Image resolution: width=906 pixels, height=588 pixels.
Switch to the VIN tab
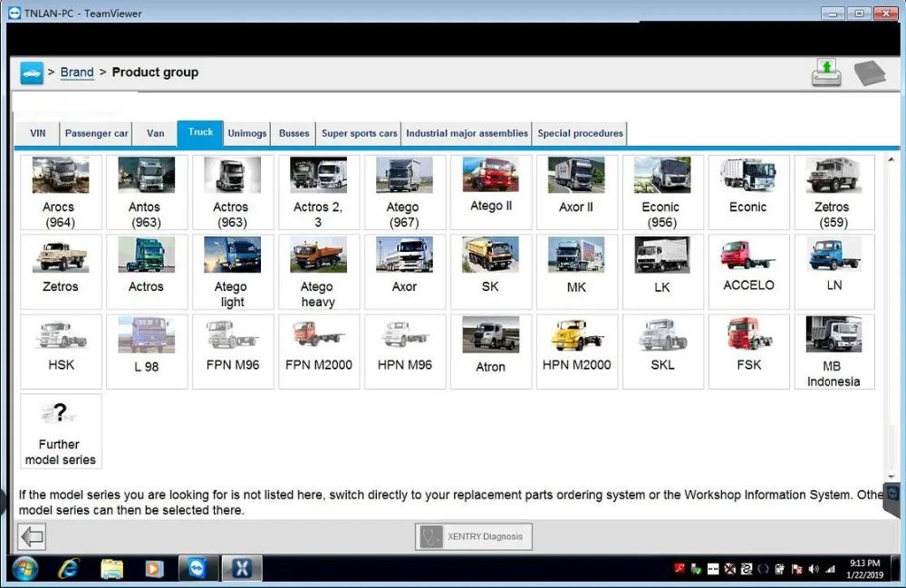coord(37,133)
